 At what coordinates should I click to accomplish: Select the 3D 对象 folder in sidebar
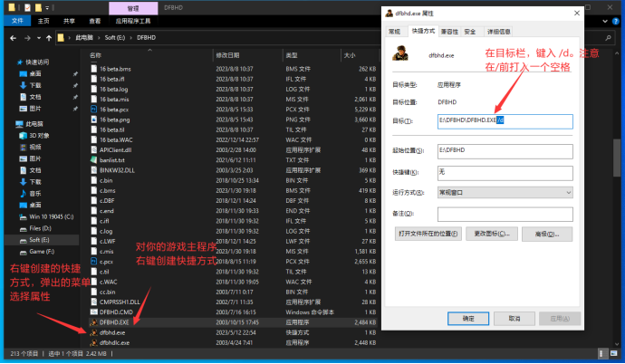[38, 135]
